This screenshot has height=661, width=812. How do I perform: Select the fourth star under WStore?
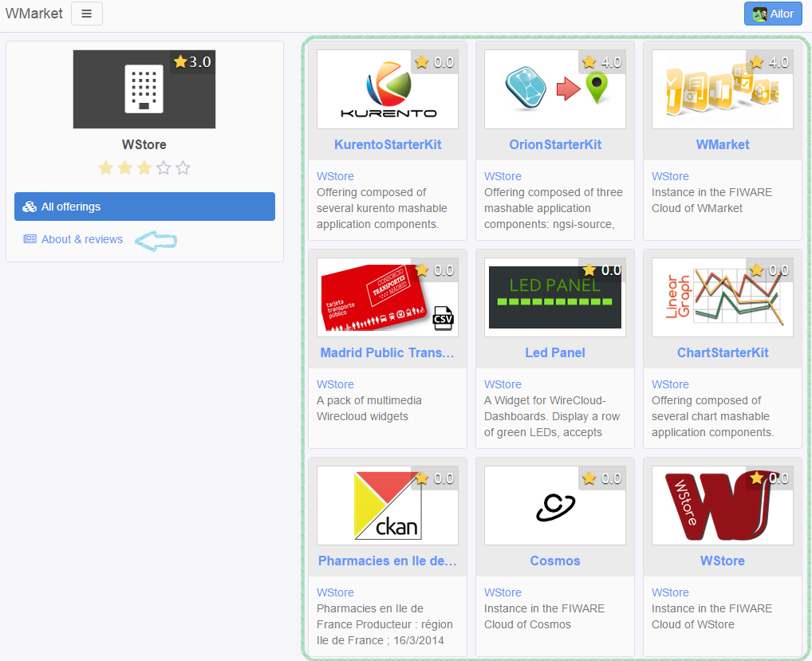click(164, 167)
